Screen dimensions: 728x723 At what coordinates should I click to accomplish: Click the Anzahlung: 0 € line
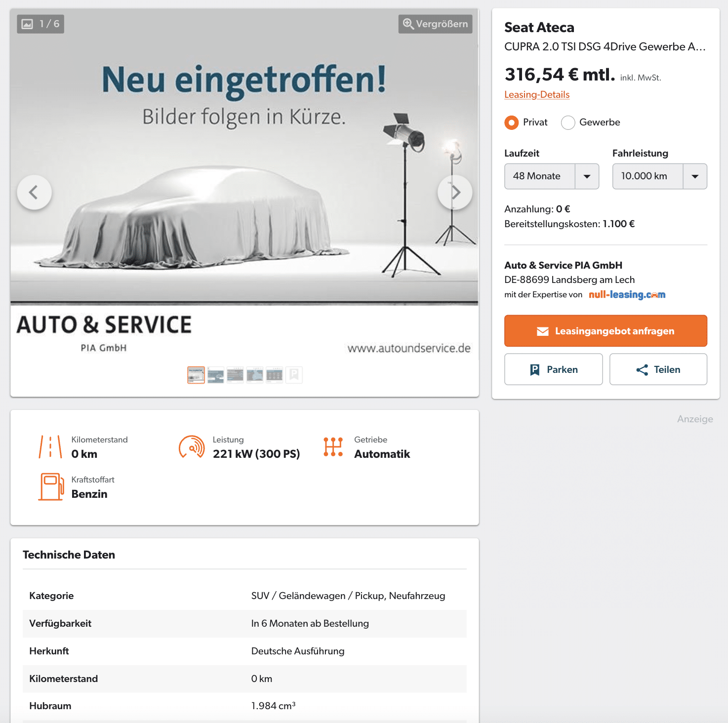pos(537,209)
